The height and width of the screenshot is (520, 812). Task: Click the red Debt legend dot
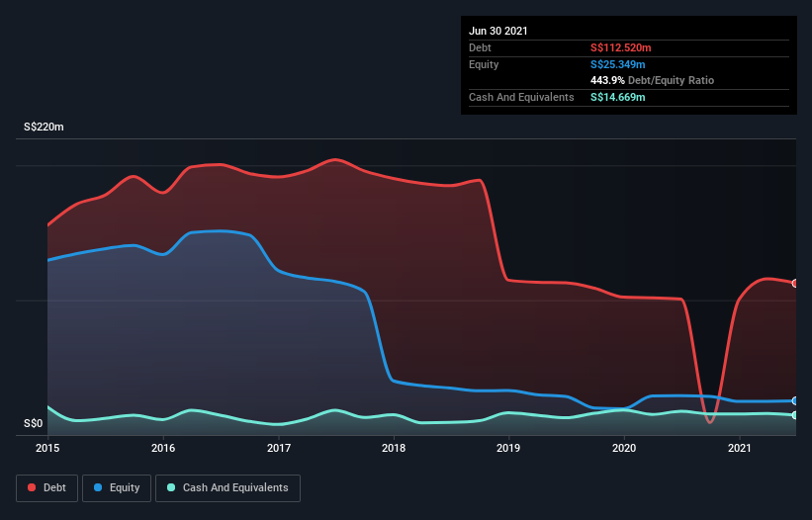[x=32, y=487]
